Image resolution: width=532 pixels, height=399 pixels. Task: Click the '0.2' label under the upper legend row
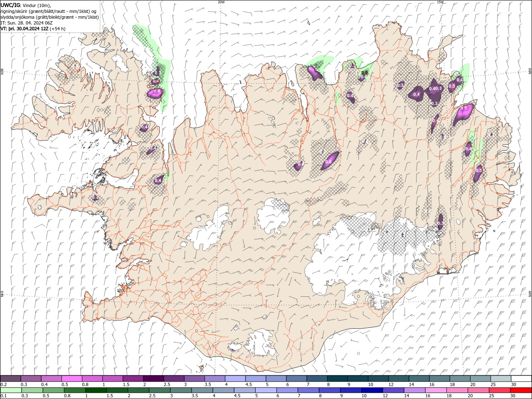(3, 384)
